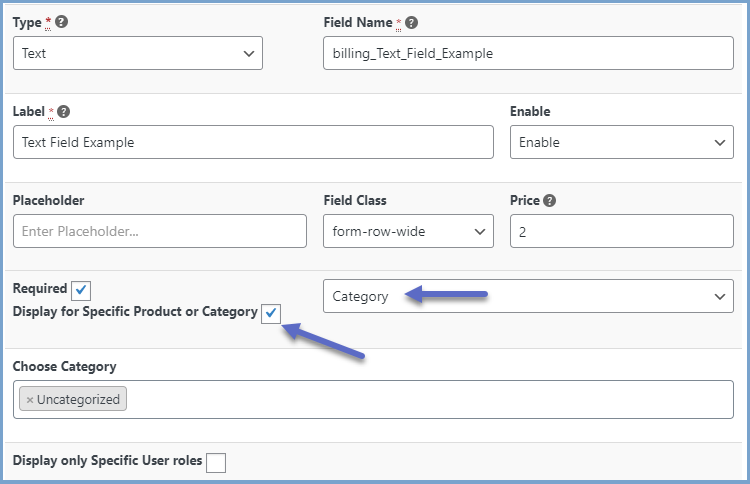Click the Field Name text input
Image resolution: width=750 pixels, height=484 pixels.
coord(528,54)
